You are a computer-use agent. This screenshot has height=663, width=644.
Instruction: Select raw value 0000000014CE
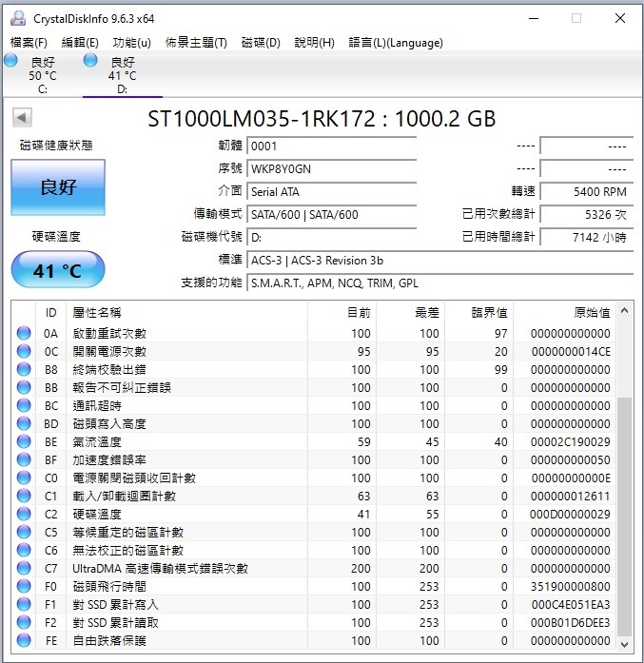(571, 351)
